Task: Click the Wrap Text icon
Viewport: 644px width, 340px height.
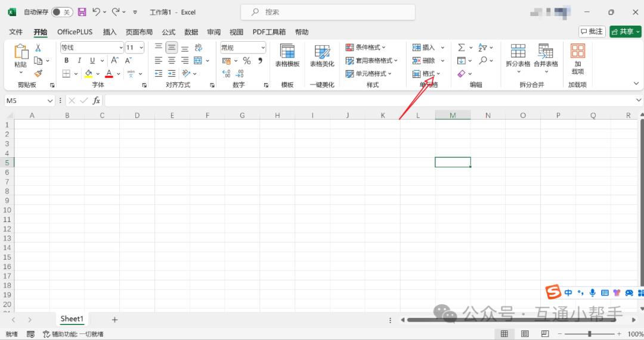Action: pyautogui.click(x=199, y=48)
